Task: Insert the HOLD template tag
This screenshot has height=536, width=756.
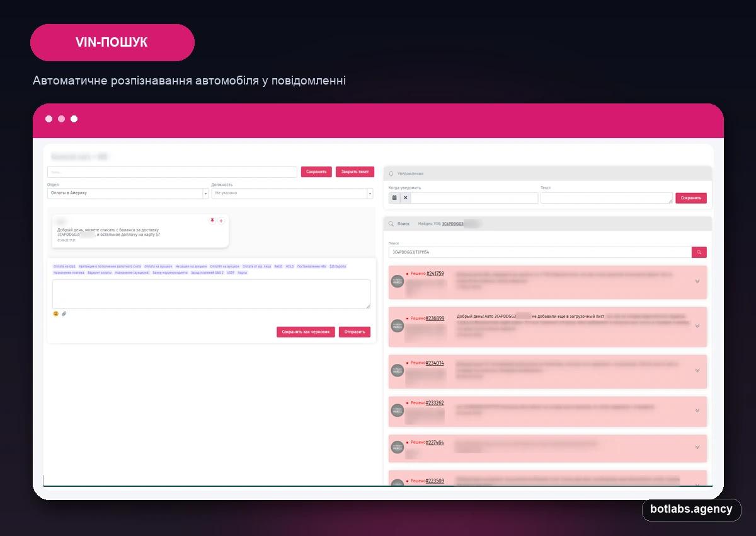Action: point(290,266)
